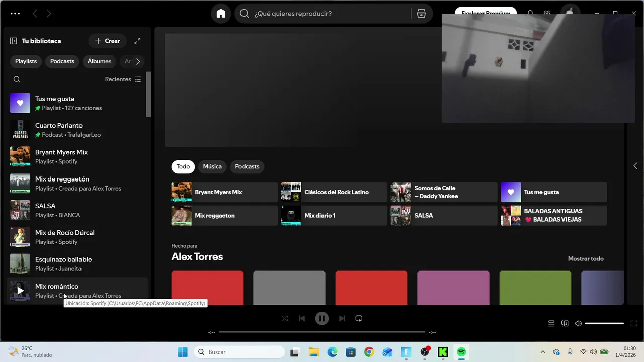Screen dimensions: 644x362
Task: Go forward with the right arrow
Action: coord(49,14)
